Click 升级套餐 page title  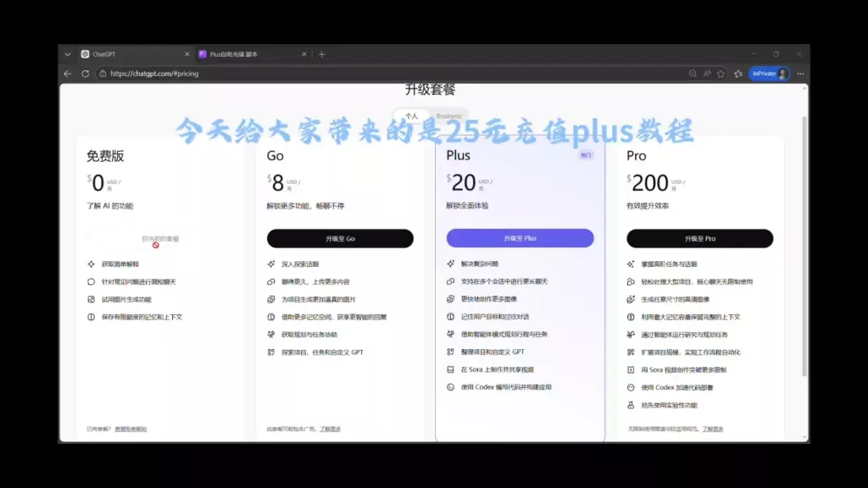pyautogui.click(x=430, y=90)
